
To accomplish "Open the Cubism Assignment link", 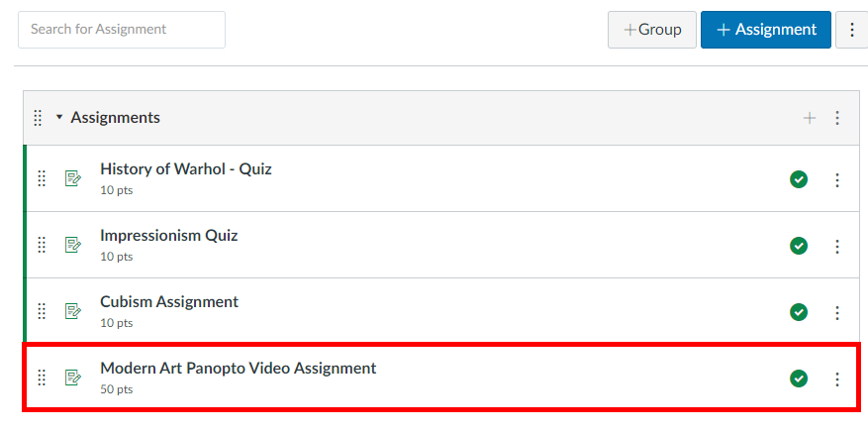I will pos(169,302).
